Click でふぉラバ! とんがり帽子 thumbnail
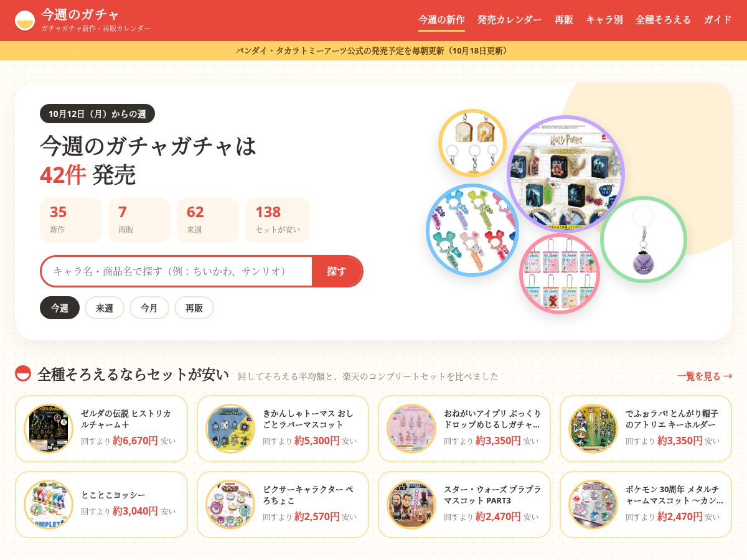 pyautogui.click(x=593, y=429)
